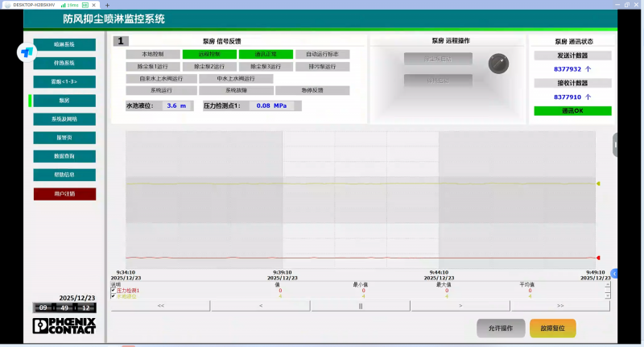Viewport: 644px width, 347px height.
Task: Turn the pump room rotary knob
Action: 498,62
